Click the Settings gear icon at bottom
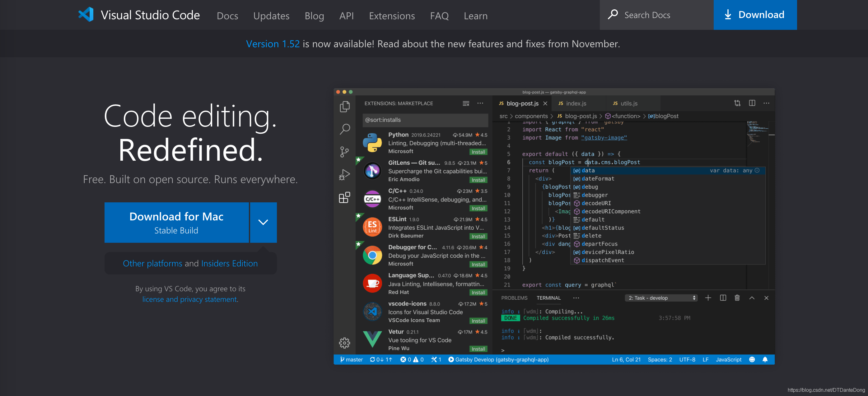868x396 pixels. 344,342
